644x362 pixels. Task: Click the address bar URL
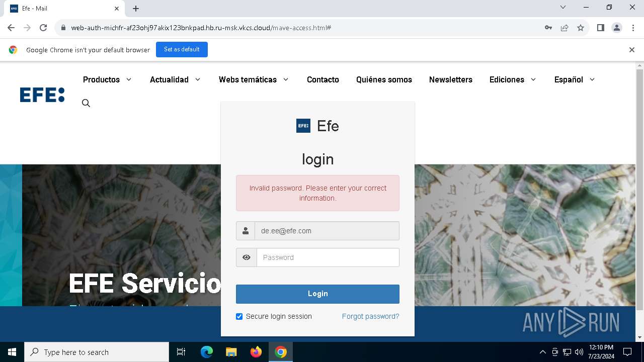pyautogui.click(x=201, y=28)
